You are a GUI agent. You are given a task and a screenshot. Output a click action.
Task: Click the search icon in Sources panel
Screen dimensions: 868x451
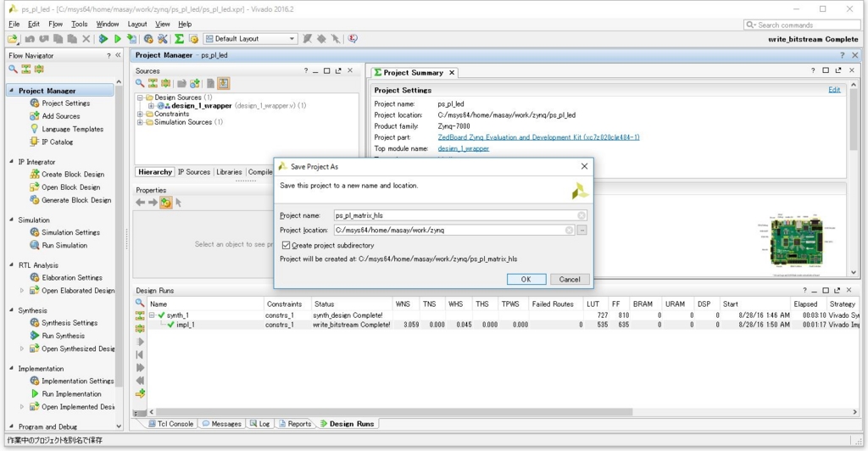point(140,84)
